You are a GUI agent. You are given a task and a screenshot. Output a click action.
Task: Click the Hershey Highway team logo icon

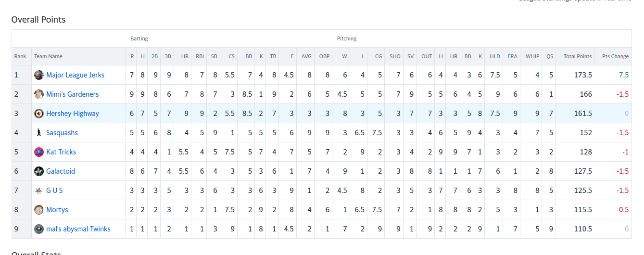pos(39,114)
